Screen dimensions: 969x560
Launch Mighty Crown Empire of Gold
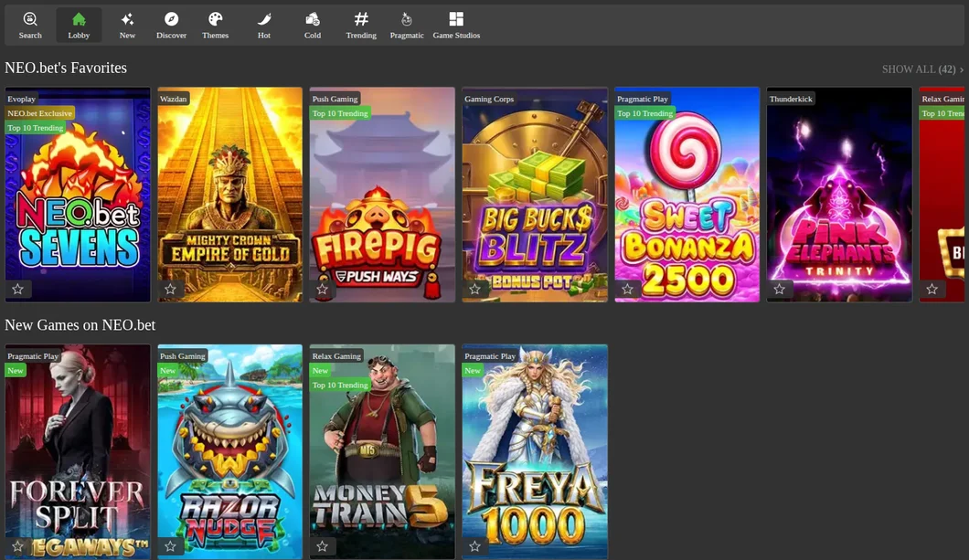(x=229, y=195)
